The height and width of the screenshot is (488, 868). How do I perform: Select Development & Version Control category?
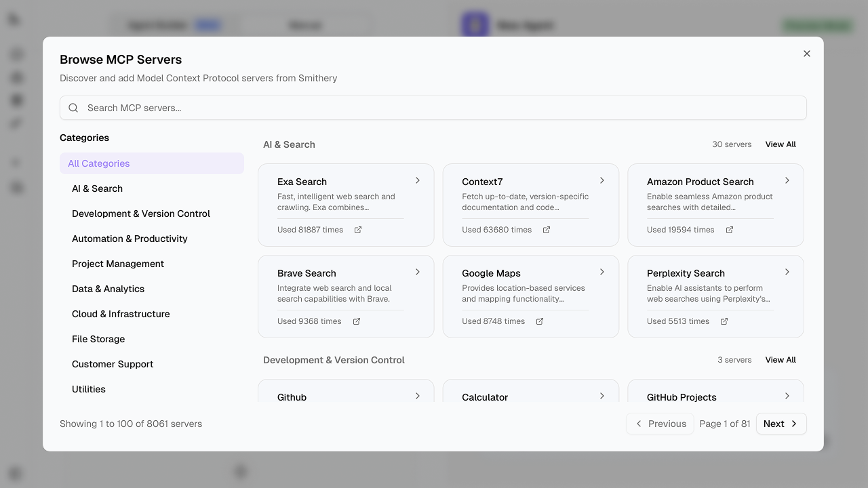(141, 213)
